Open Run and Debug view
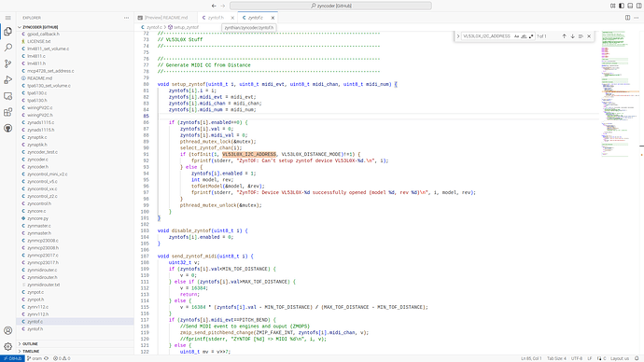Viewport: 644px width, 362px height. [x=7, y=79]
